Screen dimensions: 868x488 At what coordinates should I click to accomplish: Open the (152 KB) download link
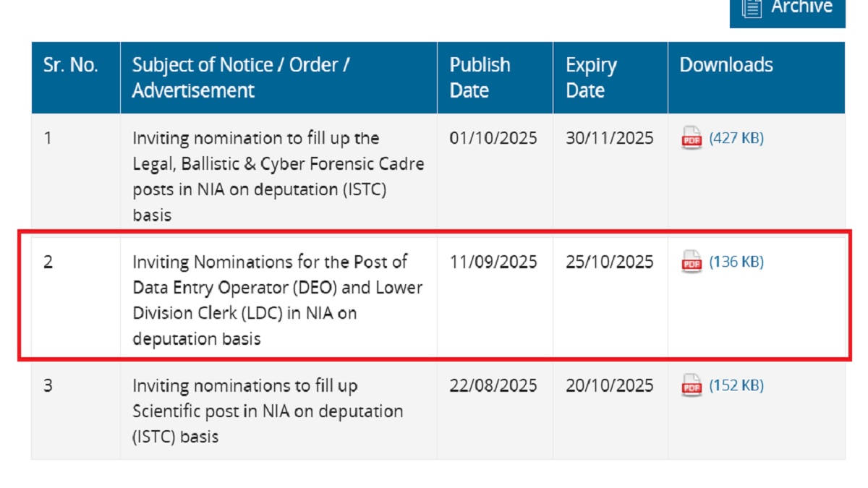pos(736,386)
